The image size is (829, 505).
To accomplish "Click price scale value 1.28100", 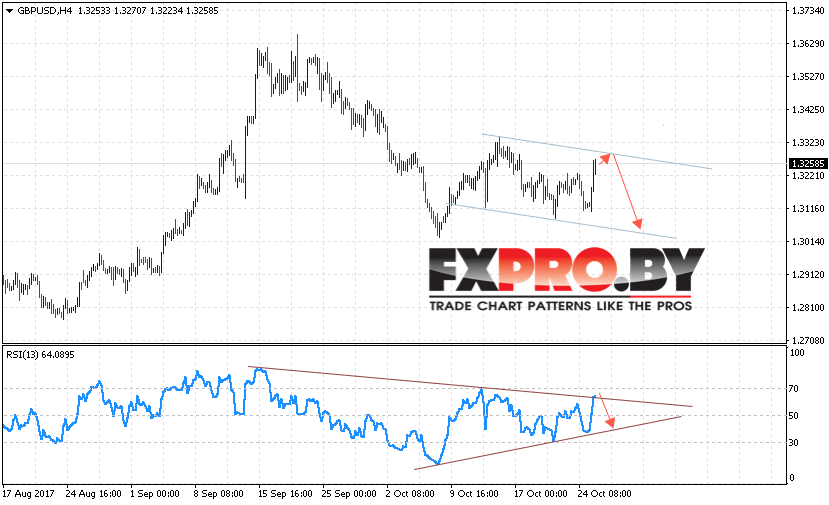I will coord(808,307).
